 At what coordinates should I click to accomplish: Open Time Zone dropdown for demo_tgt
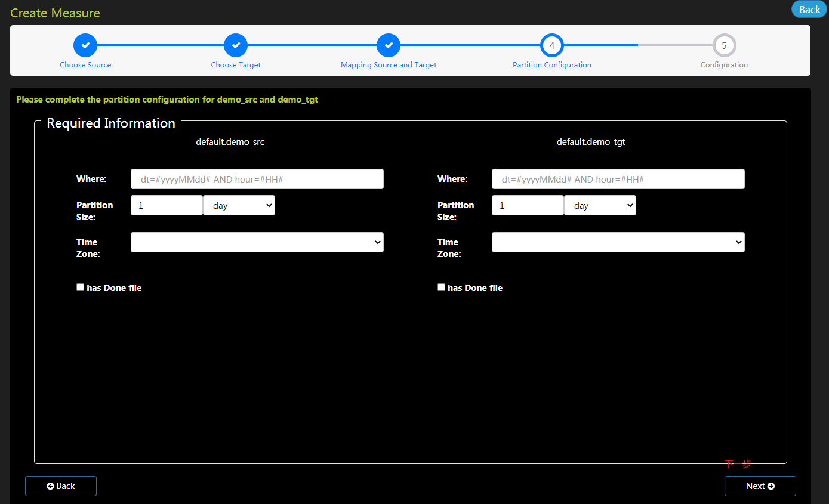(618, 242)
